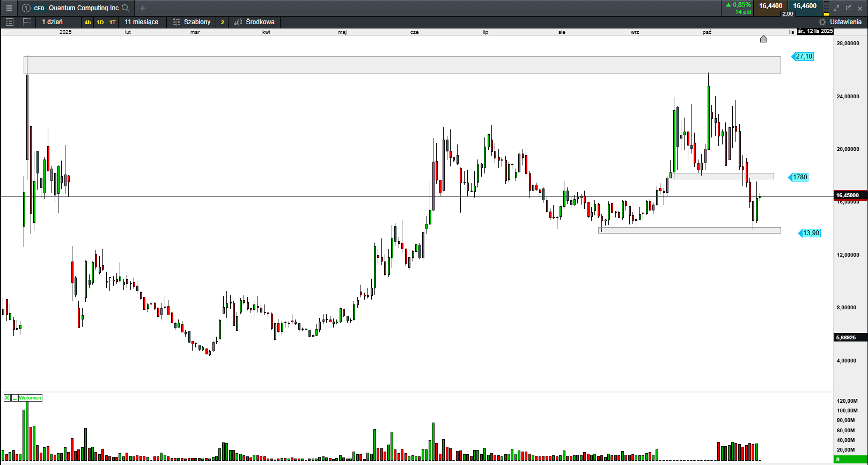
Task: Switch to 4h timeframe
Action: coord(87,22)
